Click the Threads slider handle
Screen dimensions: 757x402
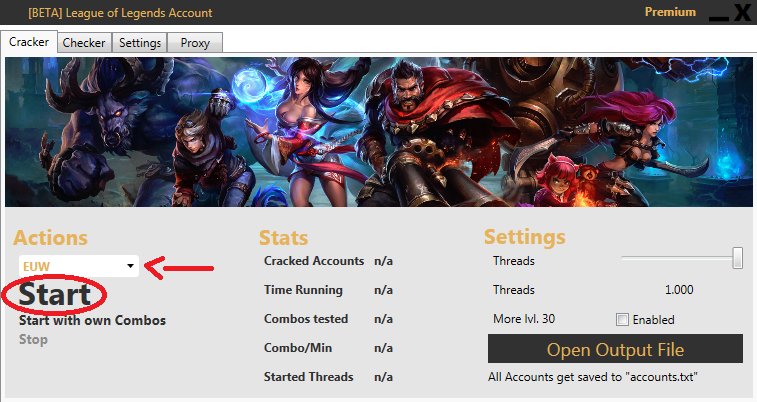click(x=737, y=258)
